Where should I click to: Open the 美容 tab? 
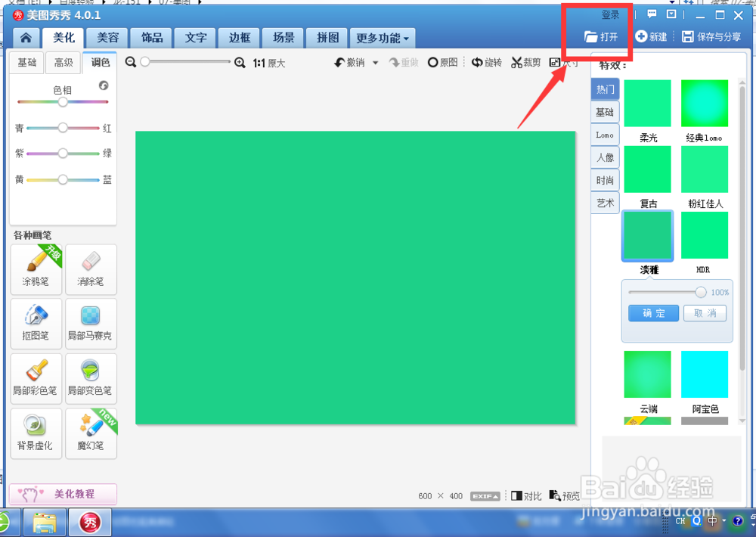pos(107,38)
